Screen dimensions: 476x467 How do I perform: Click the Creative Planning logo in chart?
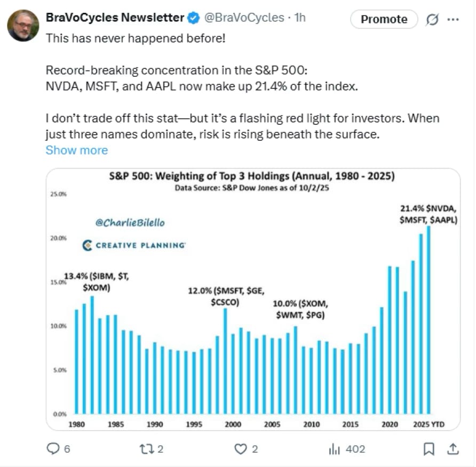pos(134,246)
